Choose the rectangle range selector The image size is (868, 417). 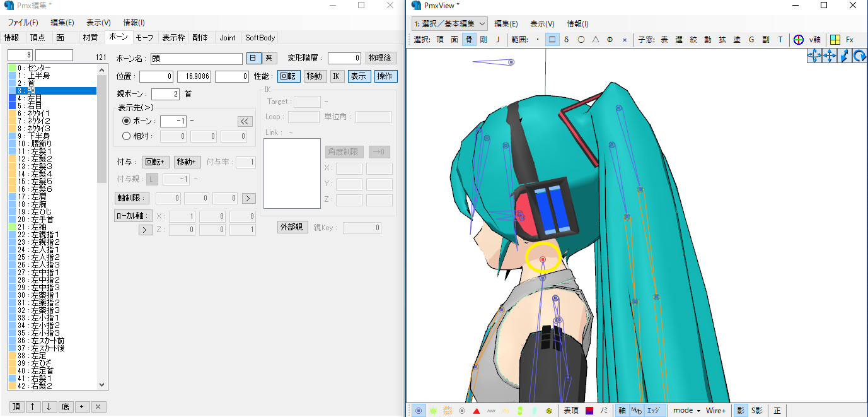pyautogui.click(x=552, y=39)
